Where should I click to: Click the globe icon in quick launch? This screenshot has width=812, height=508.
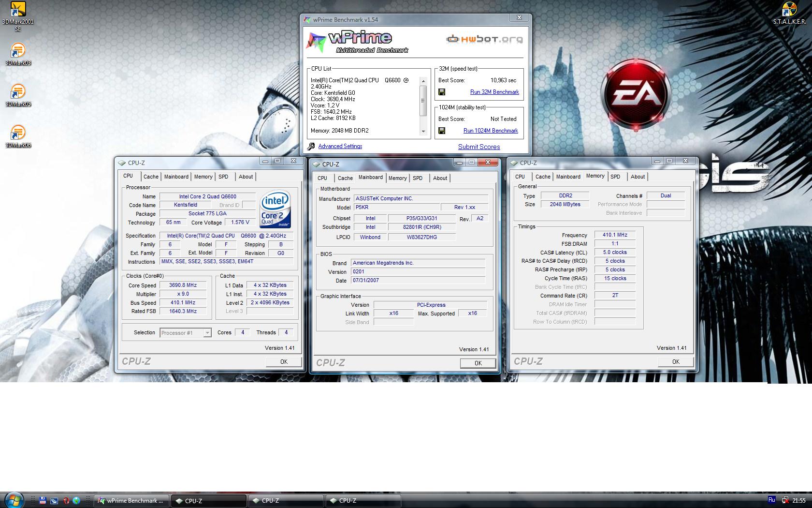tap(76, 501)
